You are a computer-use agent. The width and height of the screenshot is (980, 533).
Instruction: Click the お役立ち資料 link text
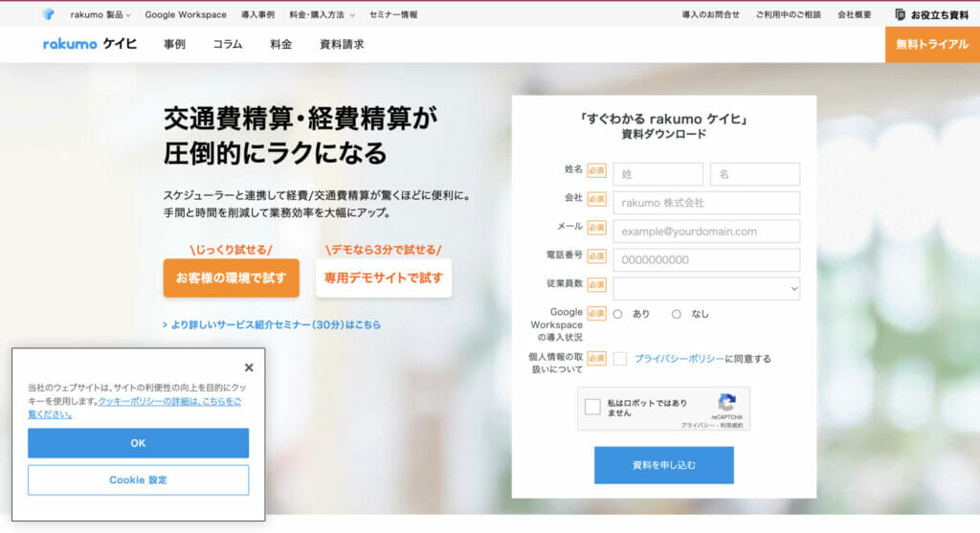940,15
